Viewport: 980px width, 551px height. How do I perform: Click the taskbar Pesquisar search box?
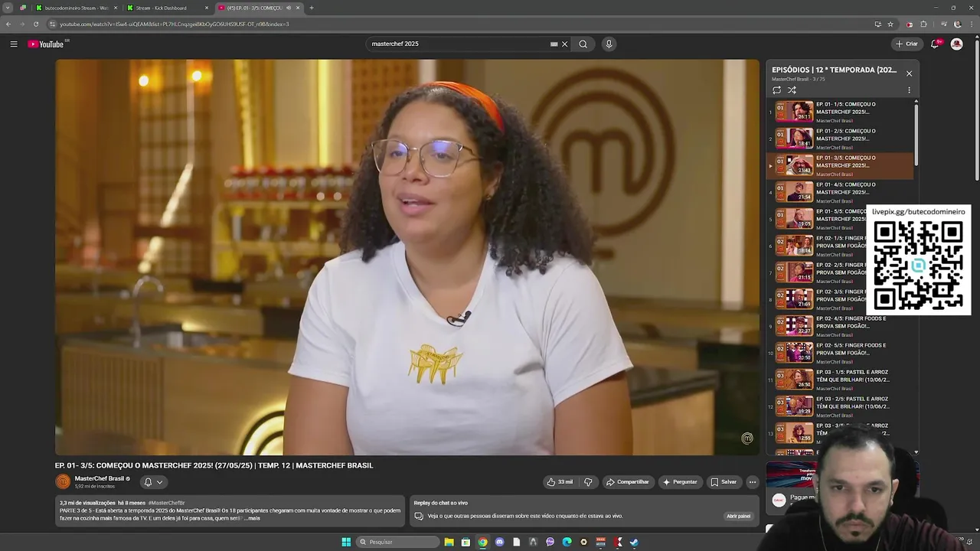click(x=399, y=542)
